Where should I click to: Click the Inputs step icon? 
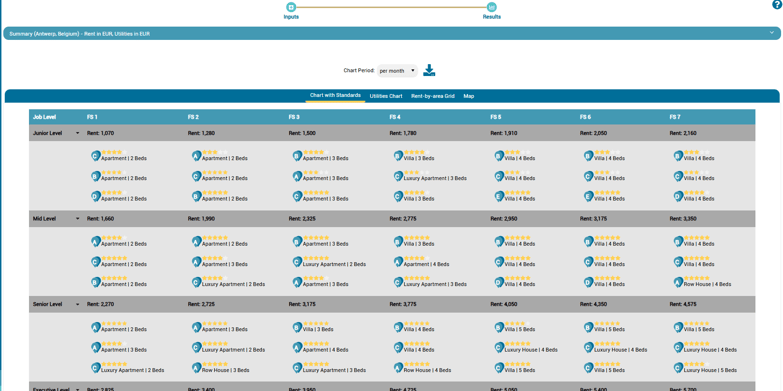coord(291,7)
